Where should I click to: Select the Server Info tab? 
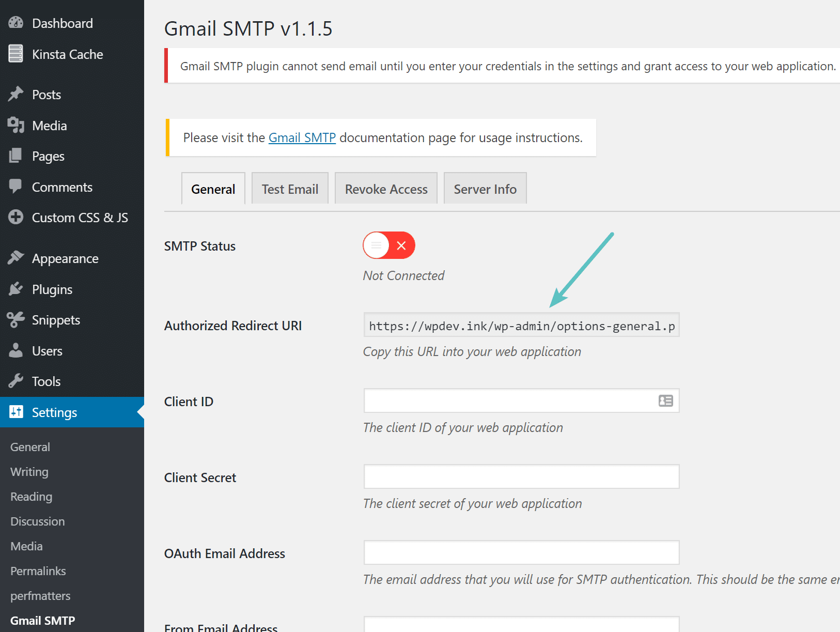[485, 189]
